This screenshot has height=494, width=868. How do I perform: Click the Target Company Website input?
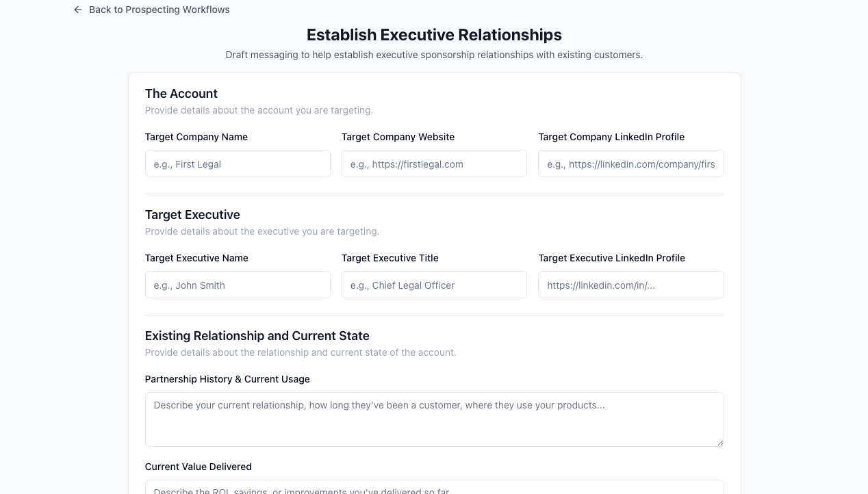(434, 164)
